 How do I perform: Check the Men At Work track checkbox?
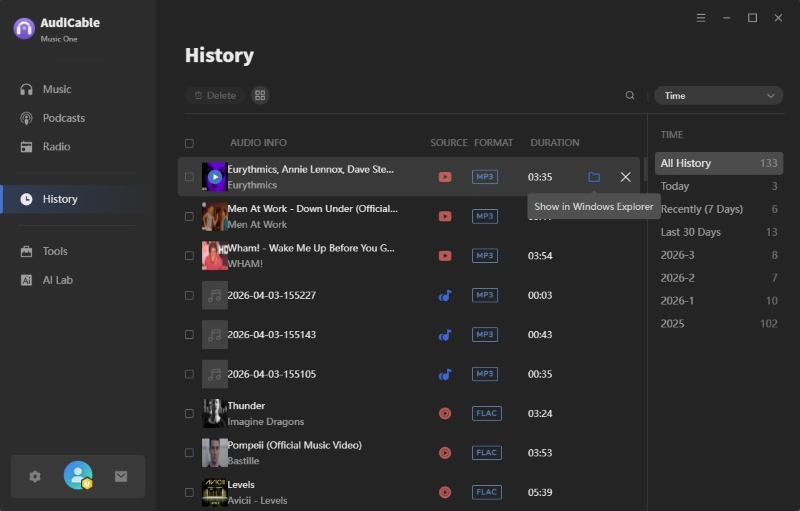click(x=189, y=216)
